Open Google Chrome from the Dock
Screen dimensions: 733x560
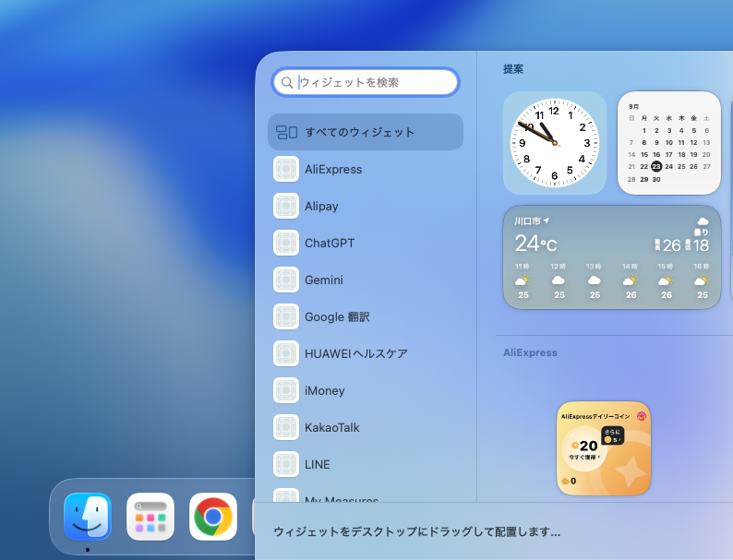tap(213, 517)
